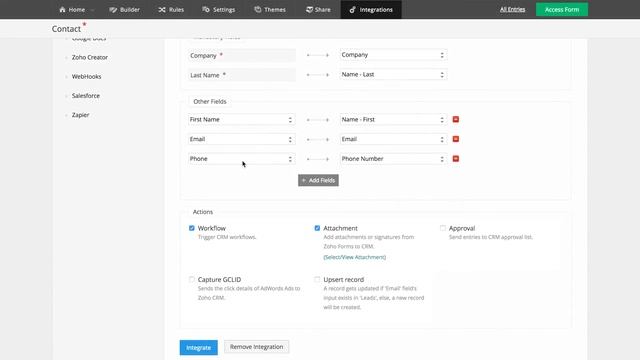Enable the Workflow checkbox
Viewport: 640px width, 360px height.
(x=191, y=228)
